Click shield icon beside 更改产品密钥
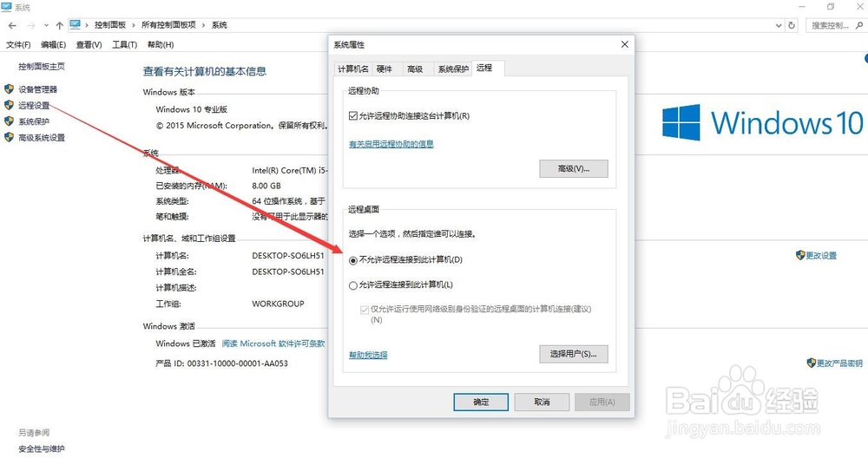The image size is (868, 458). click(x=812, y=363)
